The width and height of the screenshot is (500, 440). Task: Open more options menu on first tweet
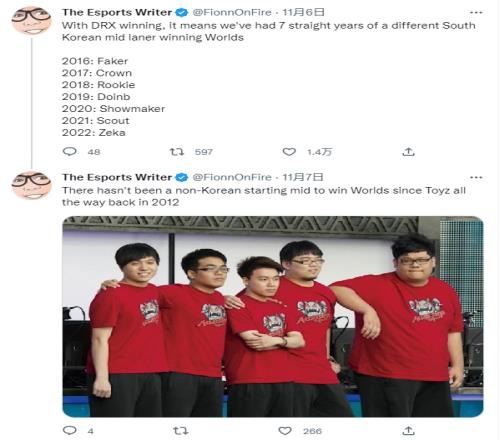tap(476, 13)
